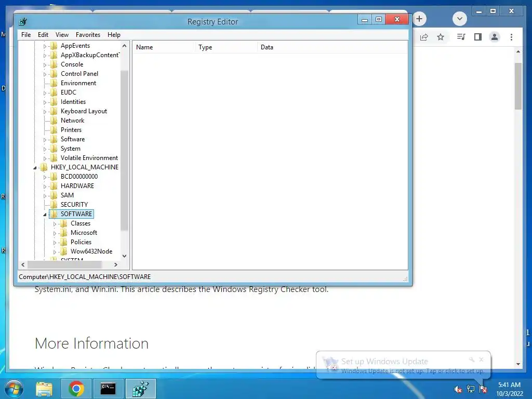
Task: Select HKEY_LOCAL_MACHINE in the tree
Action: (x=85, y=167)
